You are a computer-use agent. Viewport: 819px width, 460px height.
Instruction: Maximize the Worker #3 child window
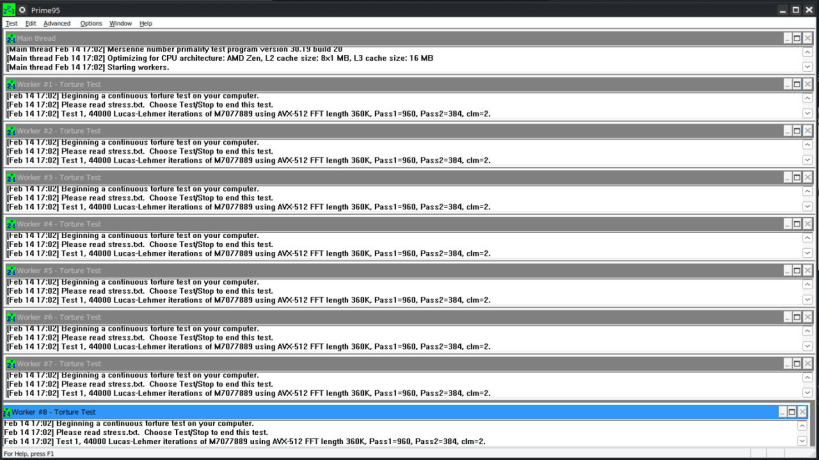pyautogui.click(x=797, y=177)
